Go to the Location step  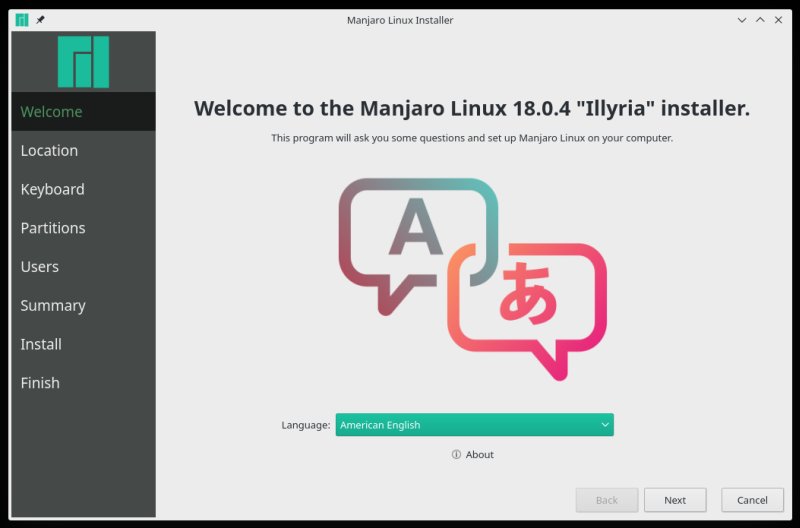point(83,150)
